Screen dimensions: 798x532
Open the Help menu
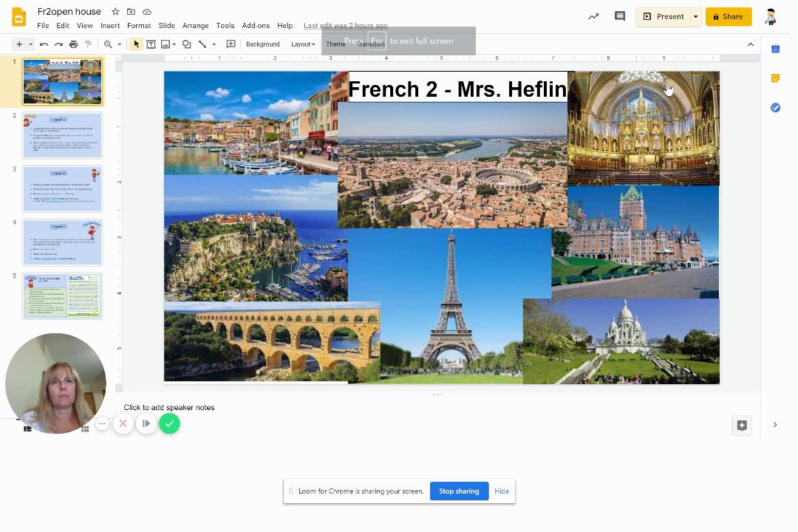point(284,25)
